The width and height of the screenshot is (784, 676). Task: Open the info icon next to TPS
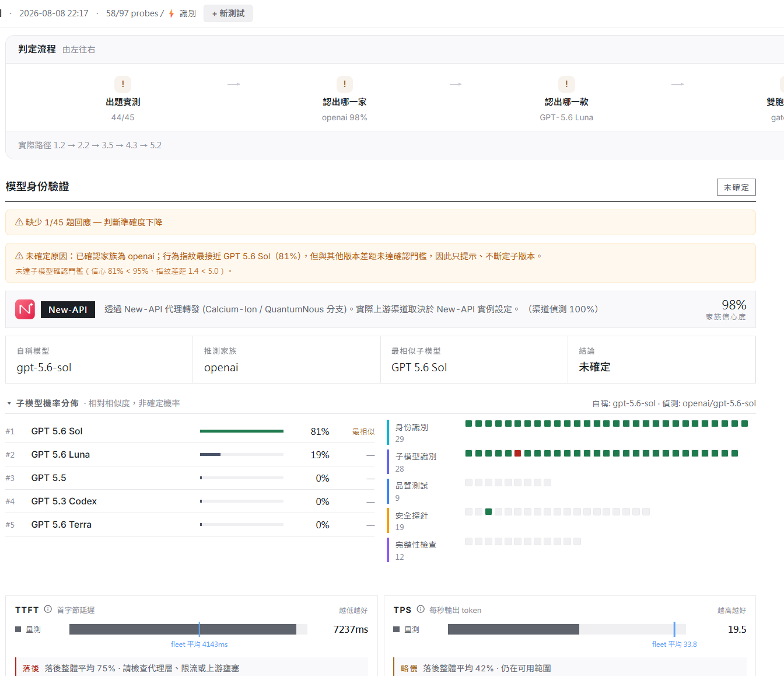[421, 609]
